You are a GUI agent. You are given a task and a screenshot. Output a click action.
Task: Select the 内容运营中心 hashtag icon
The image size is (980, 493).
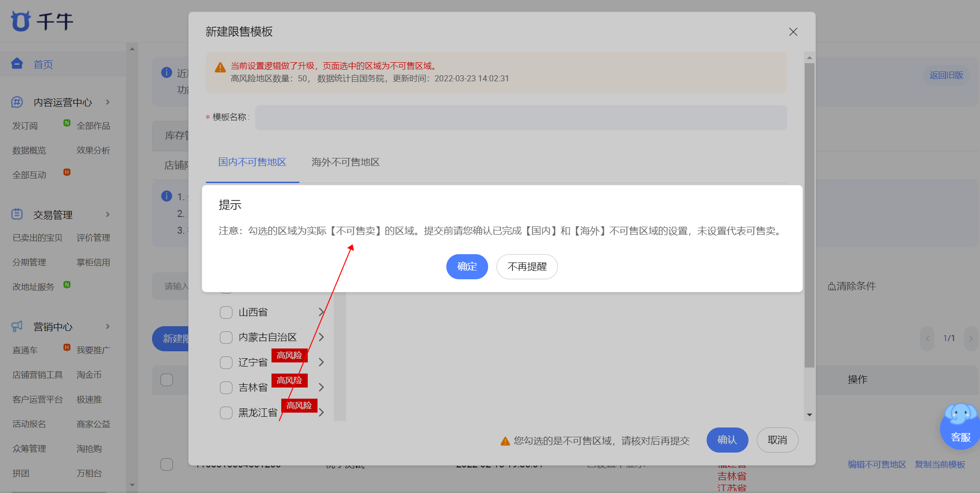[x=17, y=102]
